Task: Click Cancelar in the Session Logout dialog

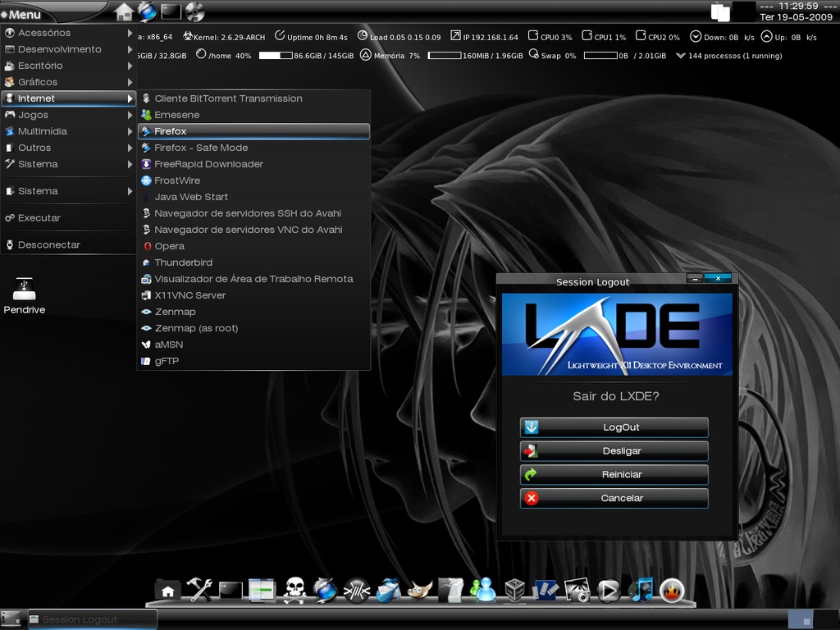Action: (614, 498)
